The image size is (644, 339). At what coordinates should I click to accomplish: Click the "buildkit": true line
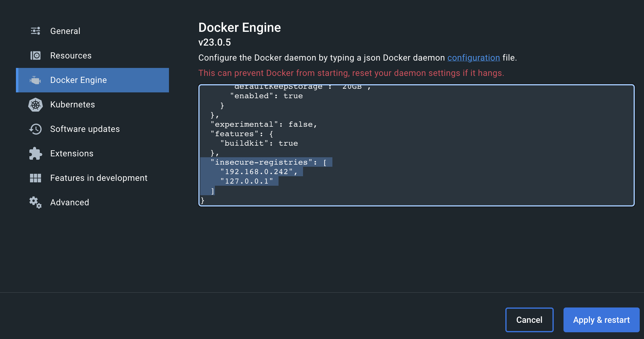click(259, 143)
